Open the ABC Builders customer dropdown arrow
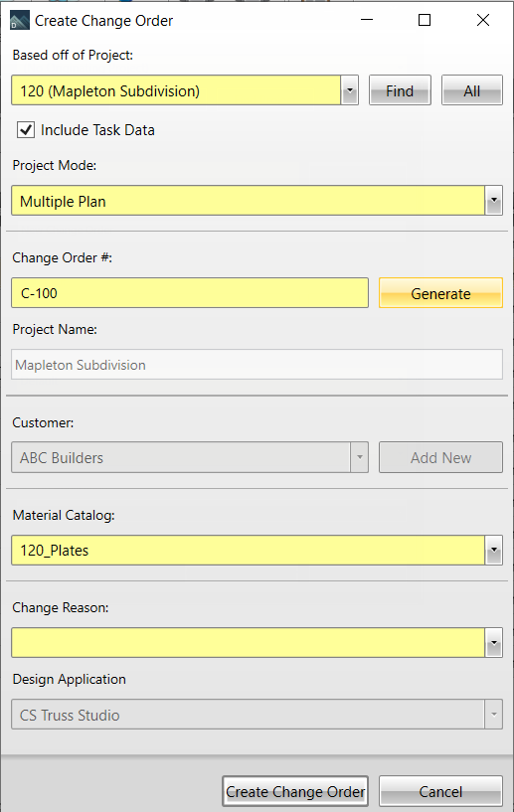This screenshot has height=812, width=514. click(359, 457)
